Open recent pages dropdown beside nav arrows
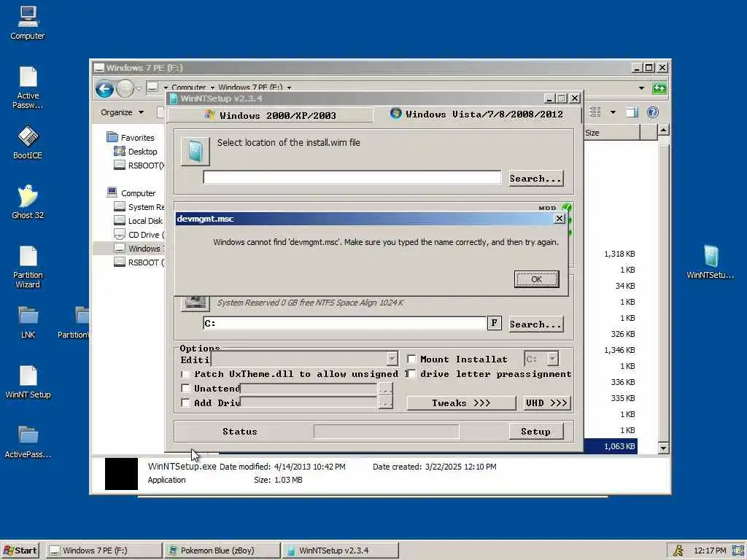This screenshot has width=747, height=560. 139,88
